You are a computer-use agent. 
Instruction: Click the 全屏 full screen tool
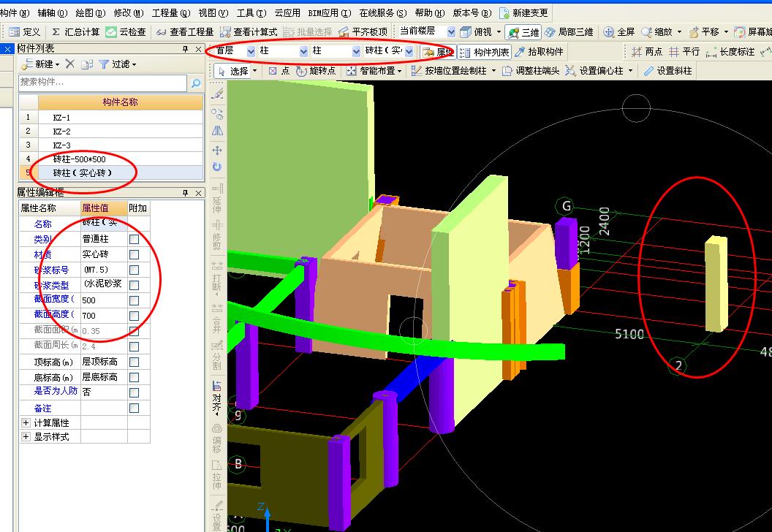pos(619,32)
